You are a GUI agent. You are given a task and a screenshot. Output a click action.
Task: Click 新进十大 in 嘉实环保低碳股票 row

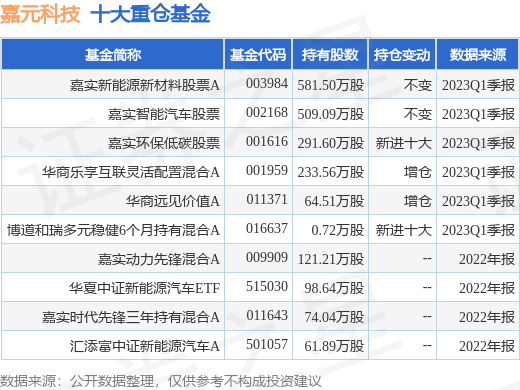[x=404, y=143]
